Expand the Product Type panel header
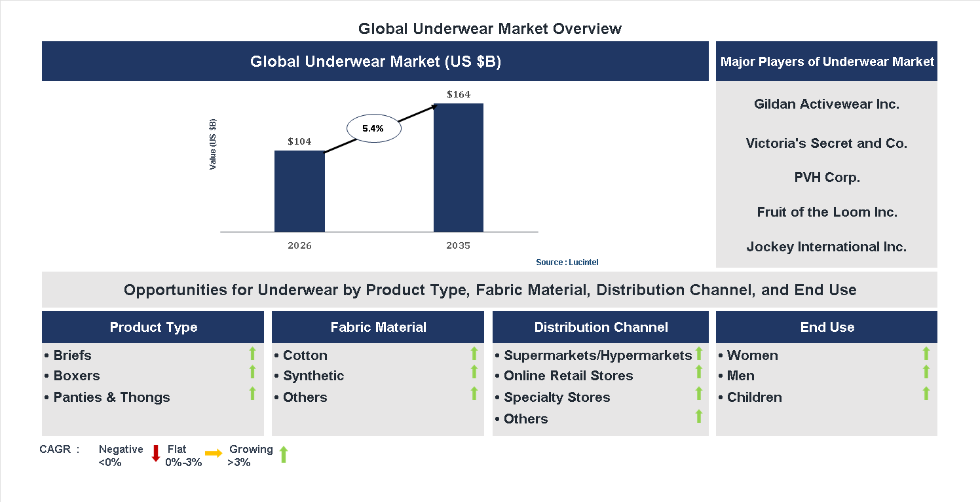980x502 pixels. click(153, 327)
